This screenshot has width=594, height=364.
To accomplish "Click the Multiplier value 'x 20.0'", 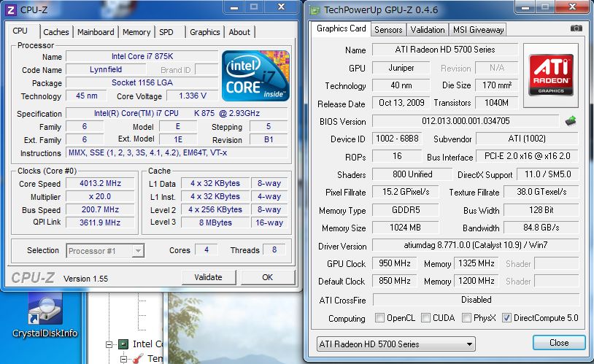I will 100,196.
